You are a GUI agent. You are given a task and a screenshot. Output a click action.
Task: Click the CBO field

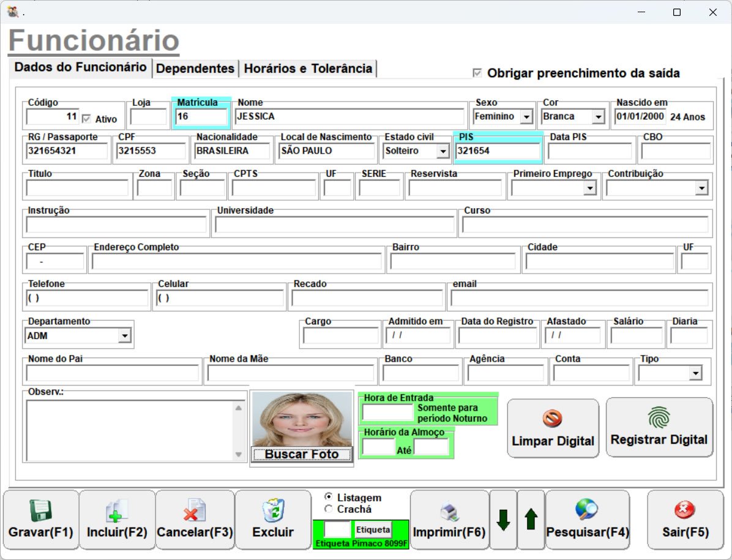(676, 151)
